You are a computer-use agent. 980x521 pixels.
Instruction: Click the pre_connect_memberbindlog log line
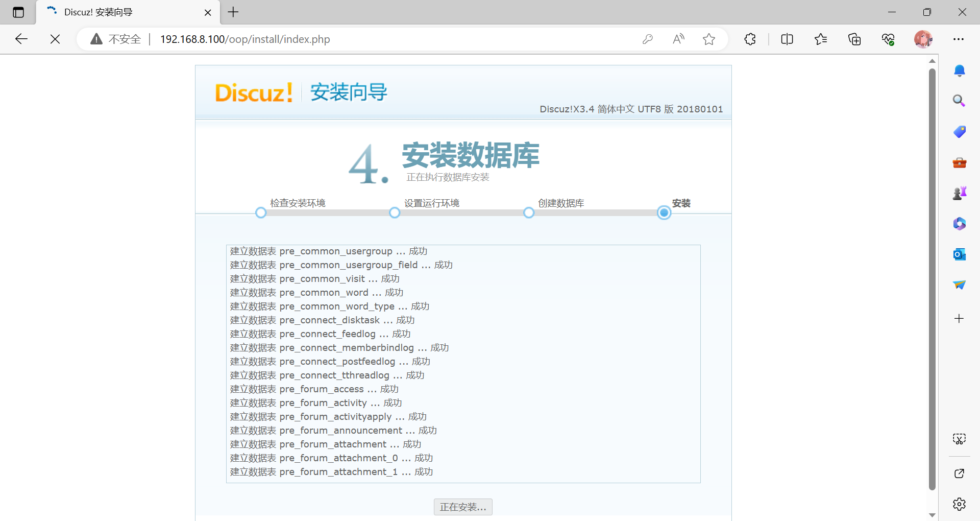(x=339, y=347)
